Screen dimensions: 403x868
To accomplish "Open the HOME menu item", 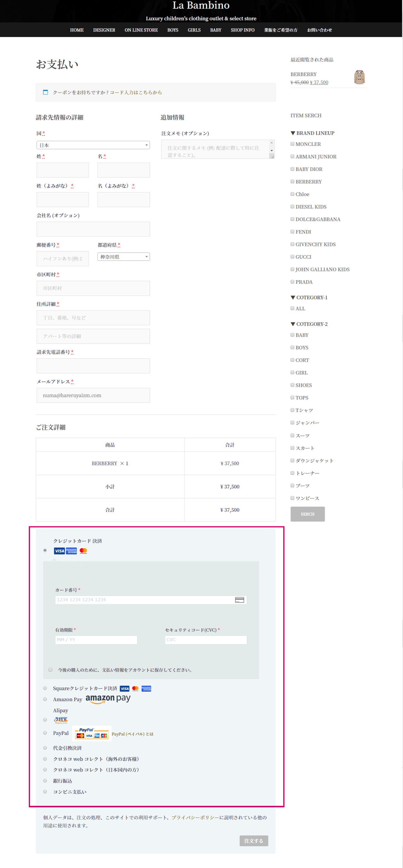I will click(77, 30).
